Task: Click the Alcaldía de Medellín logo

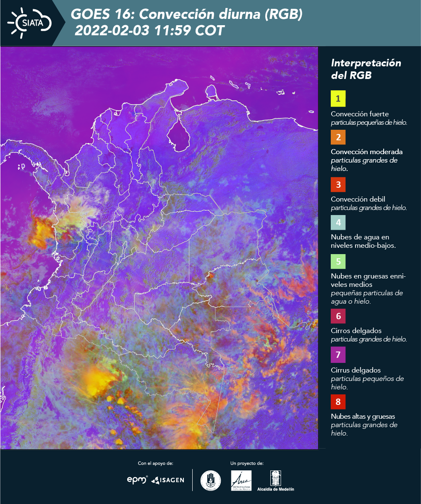Action: (x=276, y=480)
